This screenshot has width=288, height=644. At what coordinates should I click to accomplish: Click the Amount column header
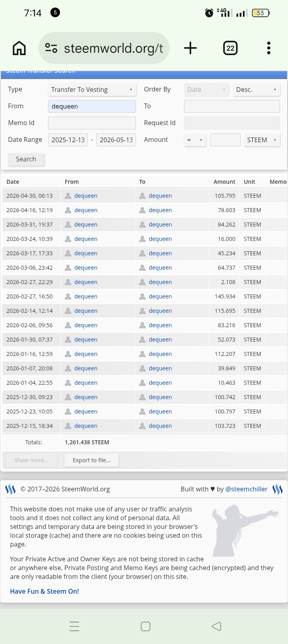[x=224, y=182]
